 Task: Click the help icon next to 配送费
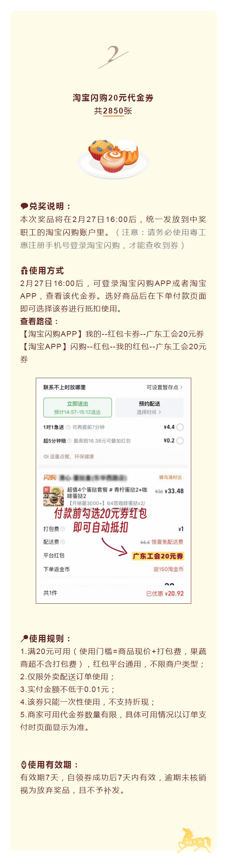coord(63,542)
